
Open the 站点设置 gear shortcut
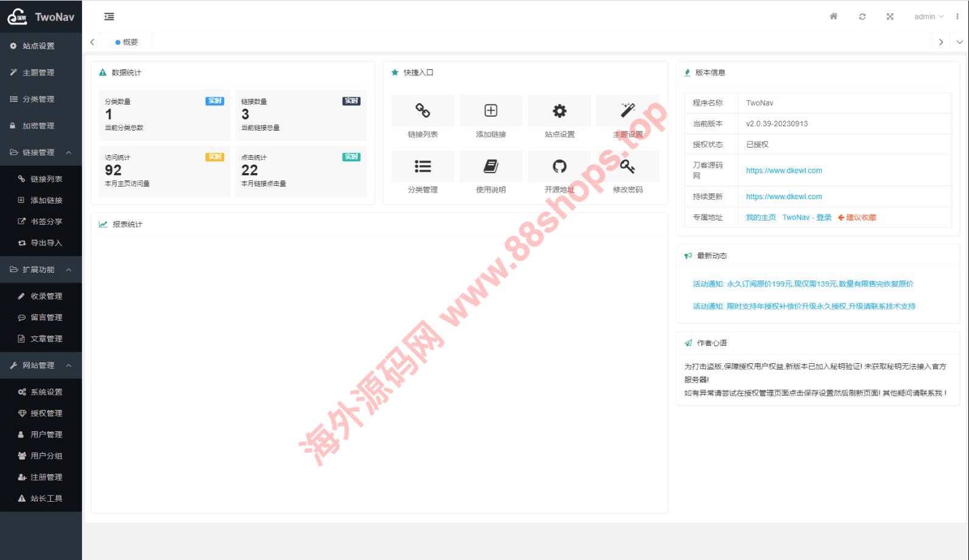(x=559, y=111)
